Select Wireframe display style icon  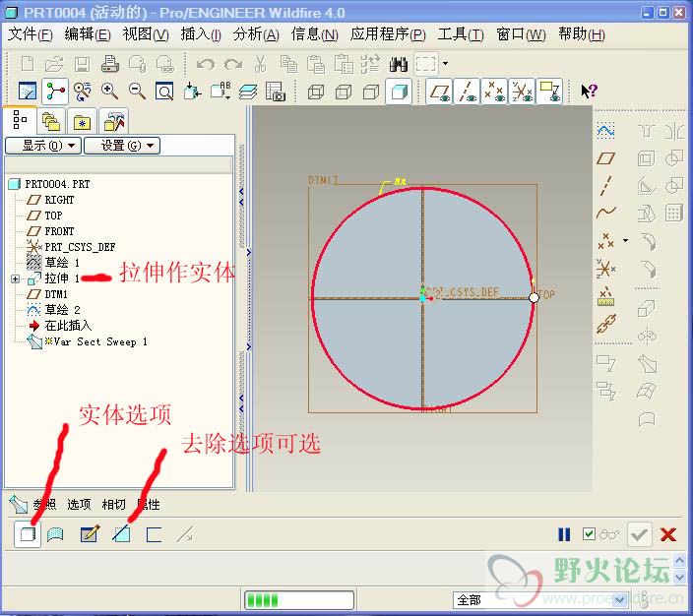click(x=316, y=92)
